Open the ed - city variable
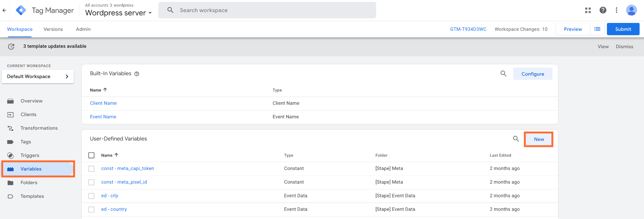This screenshot has width=644, height=219. click(x=110, y=196)
